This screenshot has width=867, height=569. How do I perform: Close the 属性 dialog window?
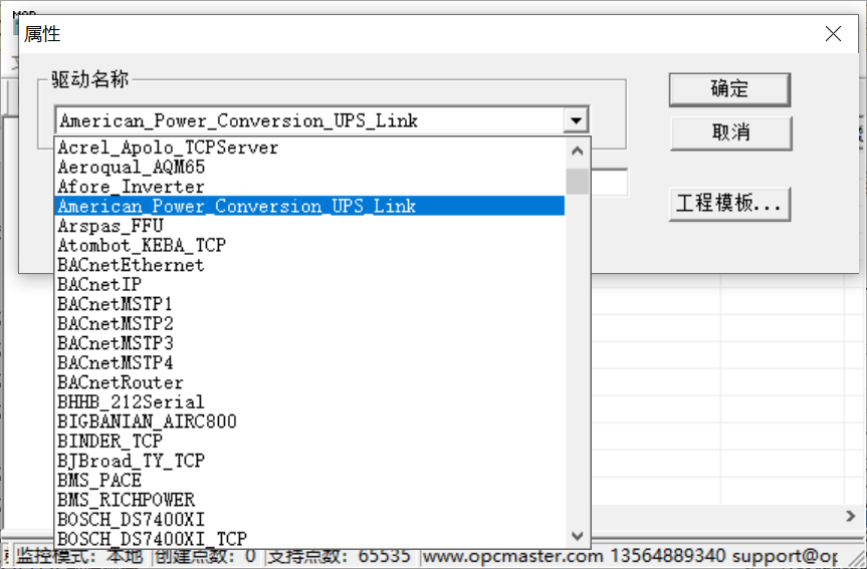tap(833, 34)
